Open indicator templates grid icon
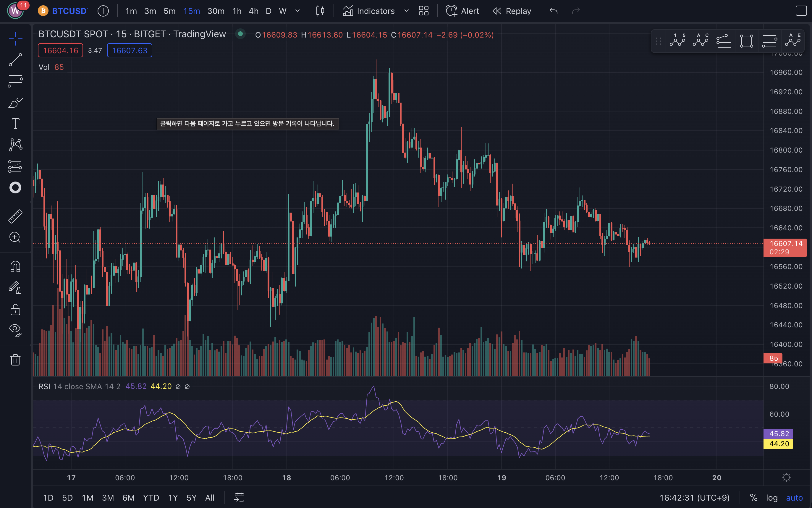 [x=424, y=11]
